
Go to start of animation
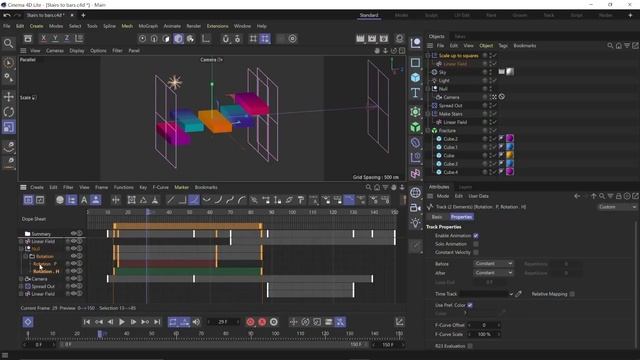pos(87,322)
